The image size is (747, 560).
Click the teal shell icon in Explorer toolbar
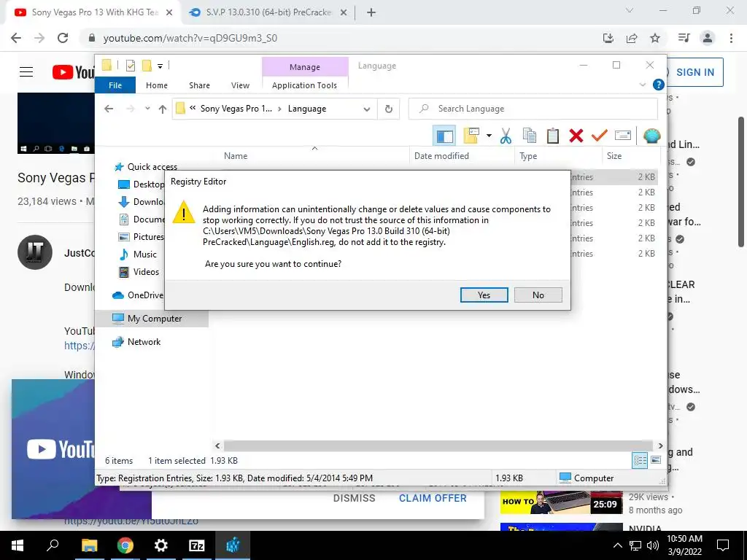coord(651,136)
